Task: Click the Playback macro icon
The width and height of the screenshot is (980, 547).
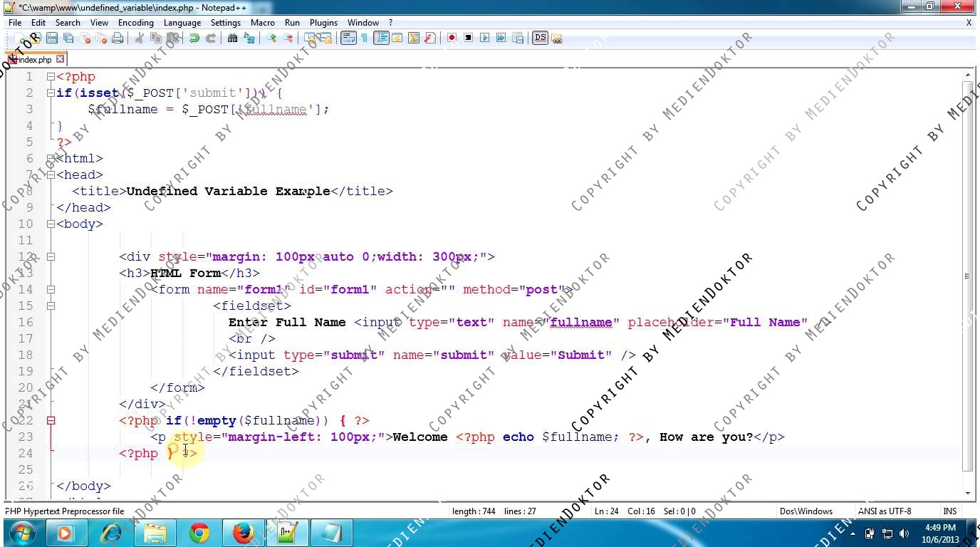Action: point(485,38)
